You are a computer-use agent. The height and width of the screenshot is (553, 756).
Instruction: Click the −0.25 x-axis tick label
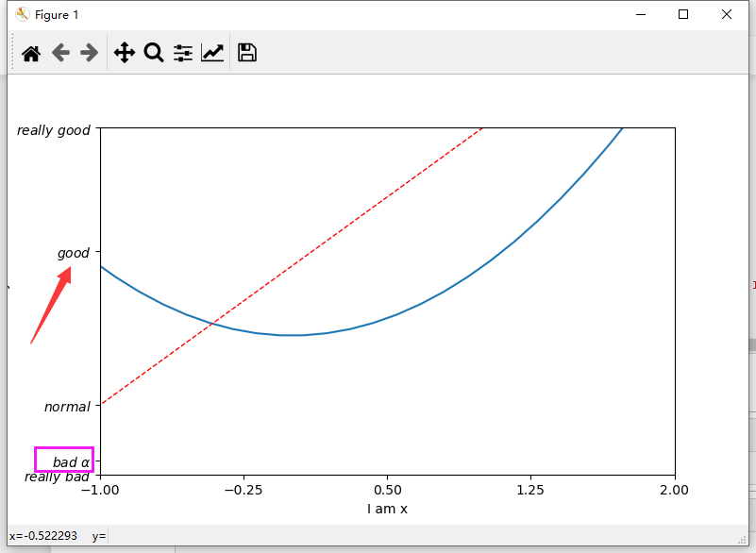(244, 491)
